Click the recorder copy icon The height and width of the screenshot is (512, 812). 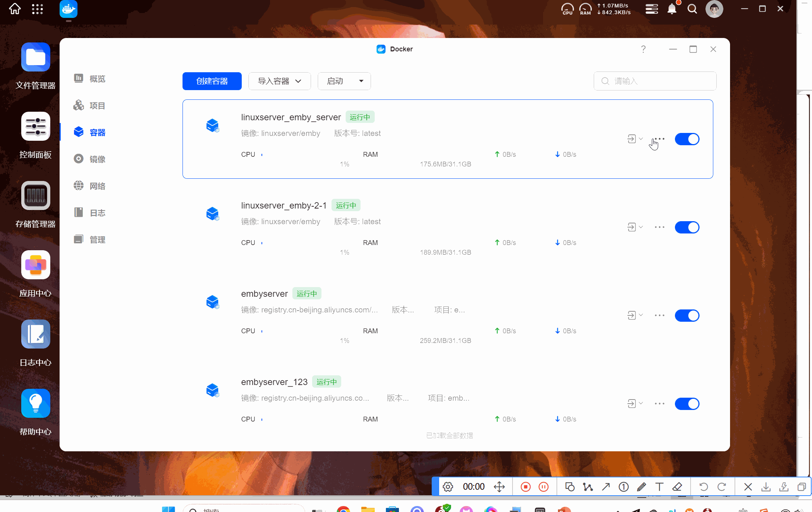[802, 487]
